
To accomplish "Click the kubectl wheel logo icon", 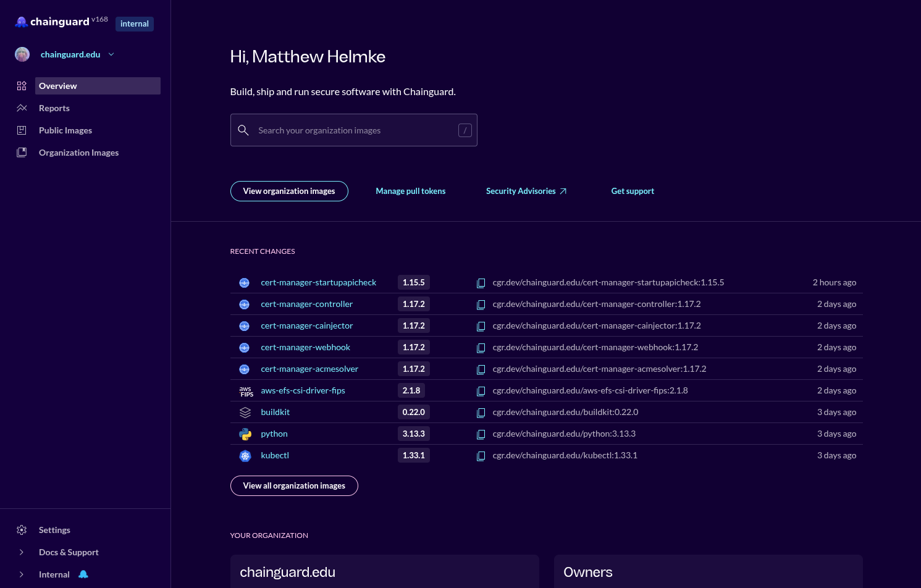I will (245, 456).
